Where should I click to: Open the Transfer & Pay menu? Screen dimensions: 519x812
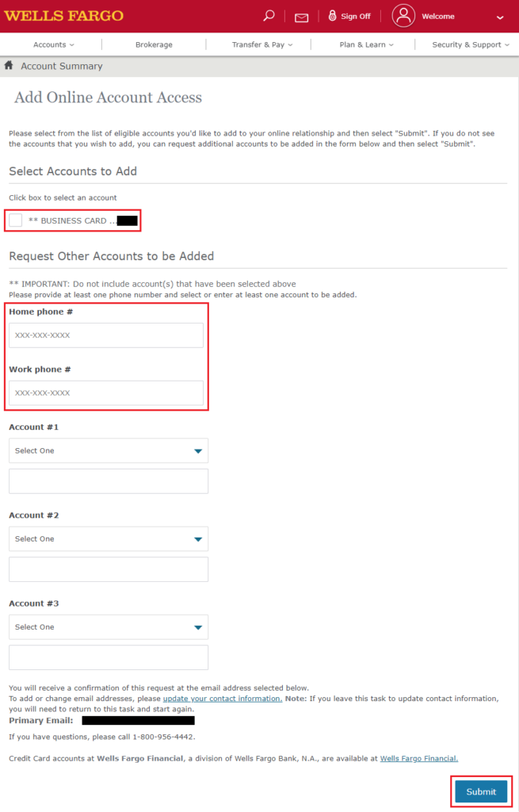pyautogui.click(x=261, y=44)
